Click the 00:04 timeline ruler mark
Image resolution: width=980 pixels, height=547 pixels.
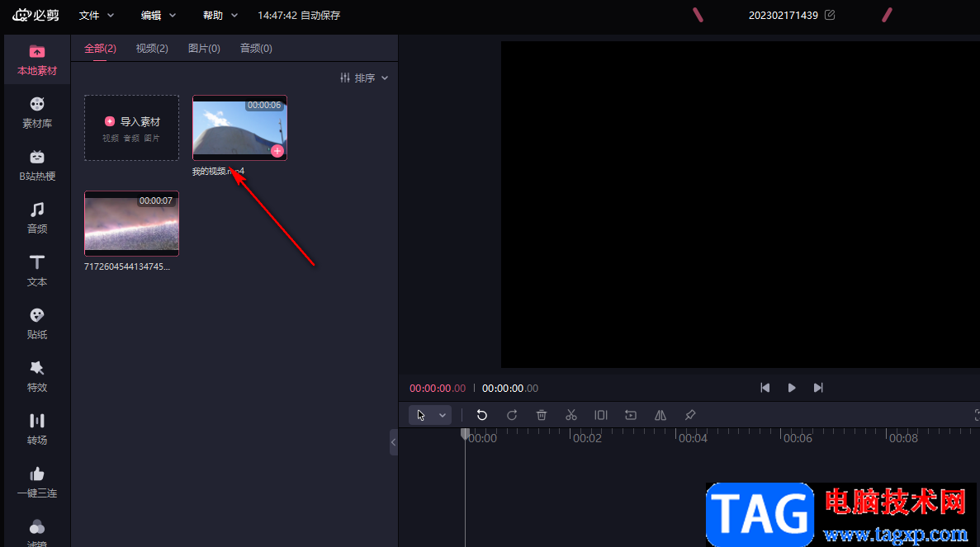[x=693, y=438]
